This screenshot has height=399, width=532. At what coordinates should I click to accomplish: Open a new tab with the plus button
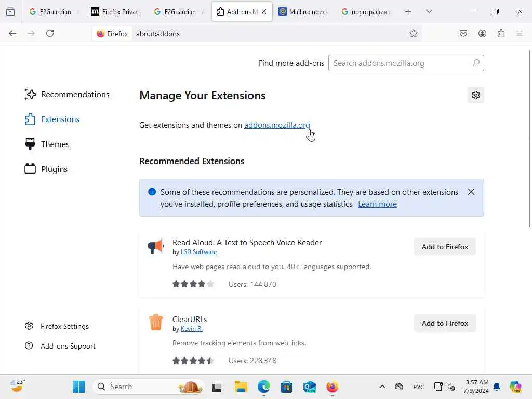pos(408,12)
